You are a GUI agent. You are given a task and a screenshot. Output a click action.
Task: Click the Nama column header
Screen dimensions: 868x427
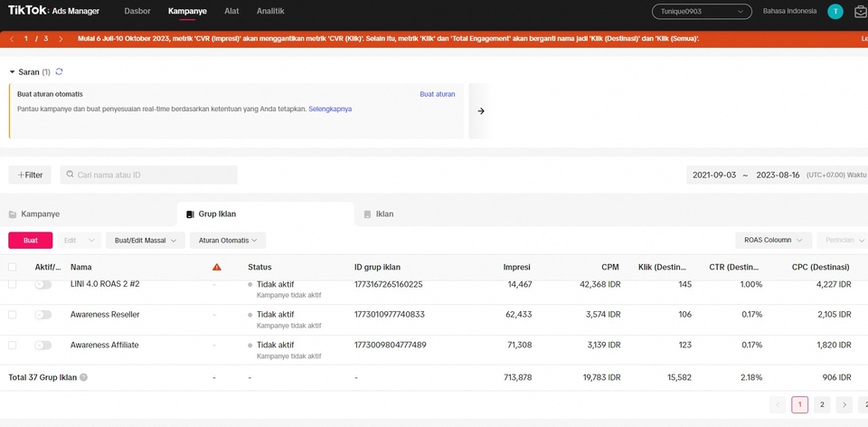(80, 267)
